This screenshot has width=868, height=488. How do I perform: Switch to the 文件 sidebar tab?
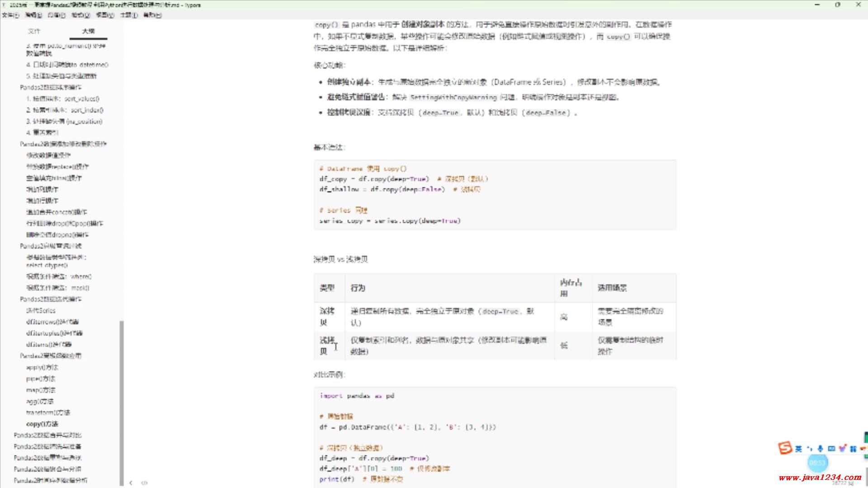pos(34,31)
